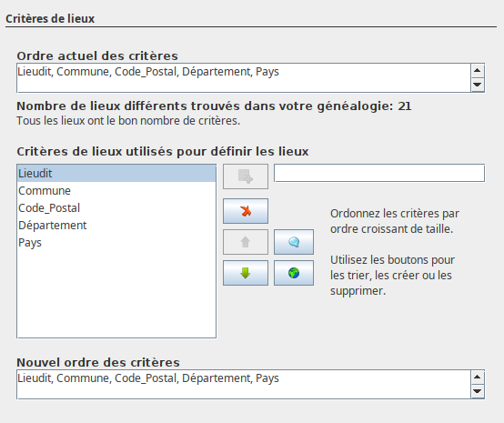Viewport: 504px width, 423px height.
Task: Select Département in the criteria list
Action: 116,226
